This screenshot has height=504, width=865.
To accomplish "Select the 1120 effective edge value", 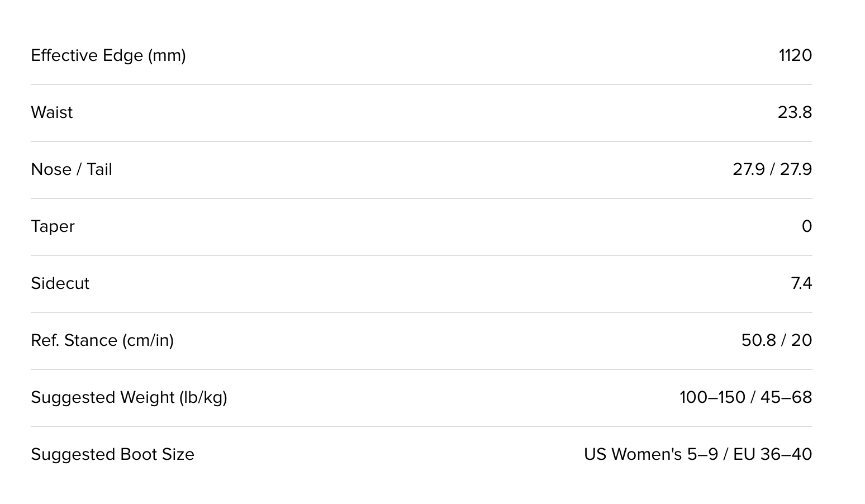I will click(795, 55).
